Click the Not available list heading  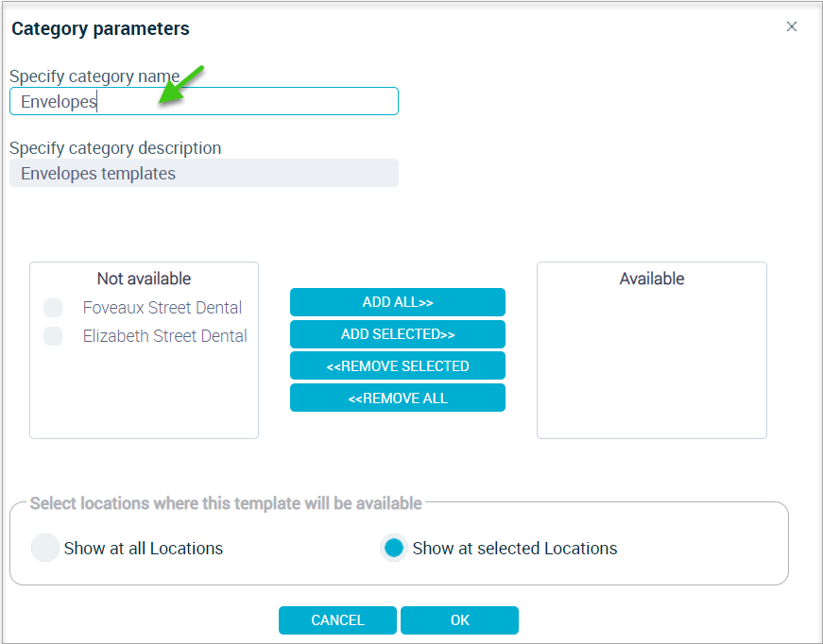(x=144, y=279)
